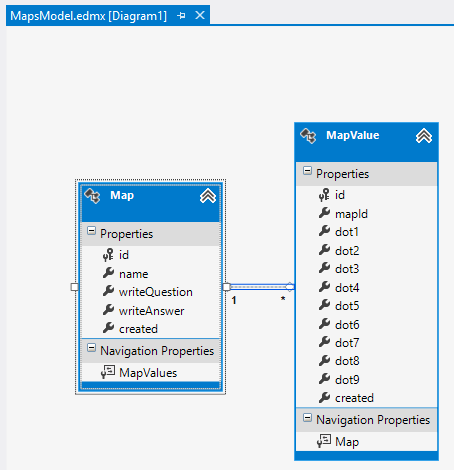This screenshot has height=470, width=454.
Task: Select the writeAnswer property in Map
Action: [151, 311]
